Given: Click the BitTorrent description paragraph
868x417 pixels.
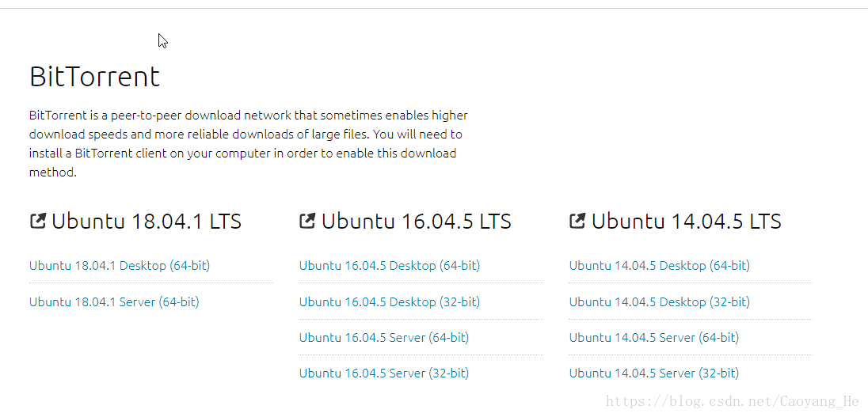Looking at the screenshot, I should (x=249, y=144).
